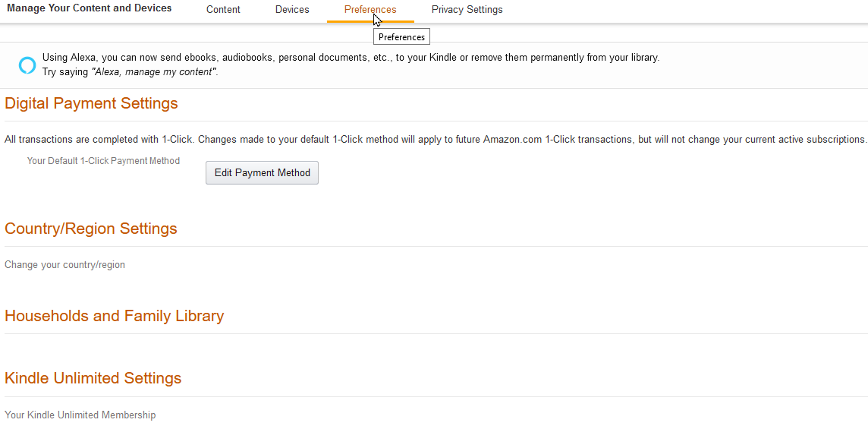Click the 1-Click transactions description paragraph
This screenshot has width=868, height=429.
(x=435, y=140)
